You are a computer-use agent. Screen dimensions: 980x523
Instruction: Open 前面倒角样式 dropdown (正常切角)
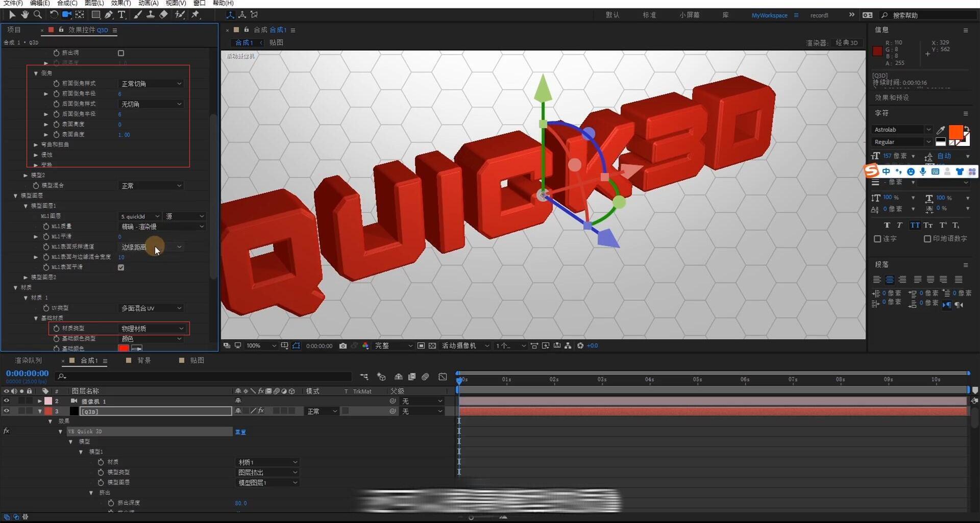(151, 84)
